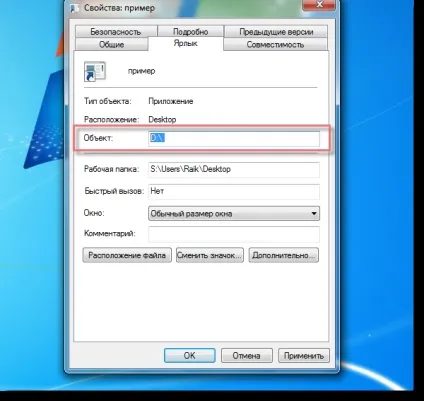This screenshot has height=401, width=424.
Task: Click the Применить button
Action: [x=304, y=356]
